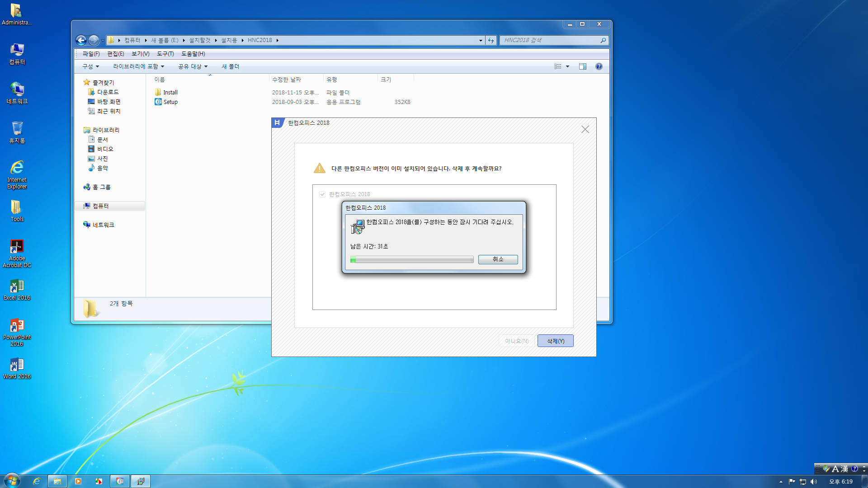868x488 pixels.
Task: Open the recent pages dropdown arrow
Action: (103, 40)
